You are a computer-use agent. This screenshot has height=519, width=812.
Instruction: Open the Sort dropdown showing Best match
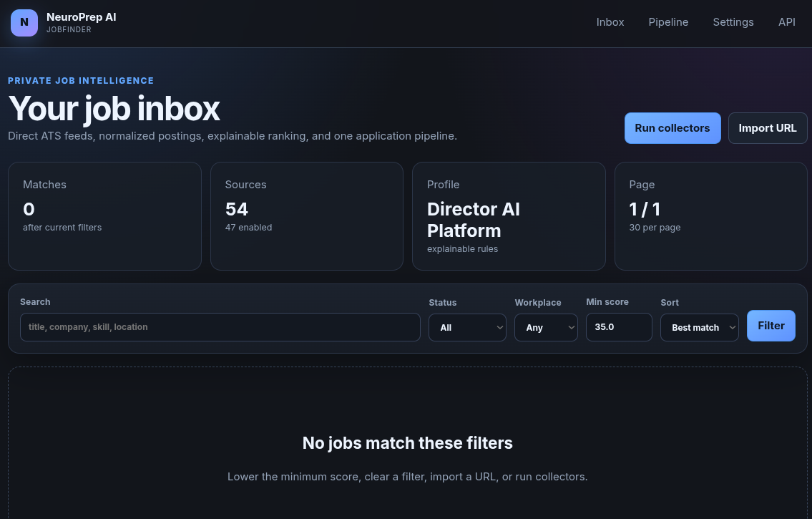coord(699,327)
